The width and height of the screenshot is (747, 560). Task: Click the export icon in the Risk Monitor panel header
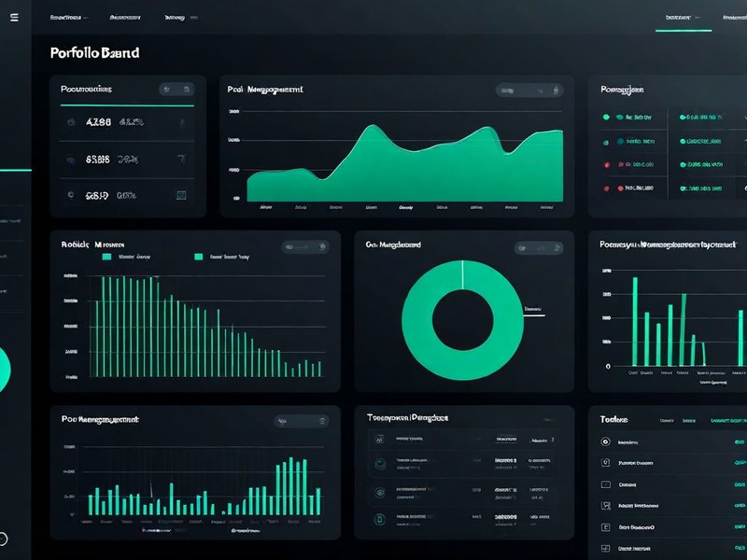pyautogui.click(x=322, y=245)
